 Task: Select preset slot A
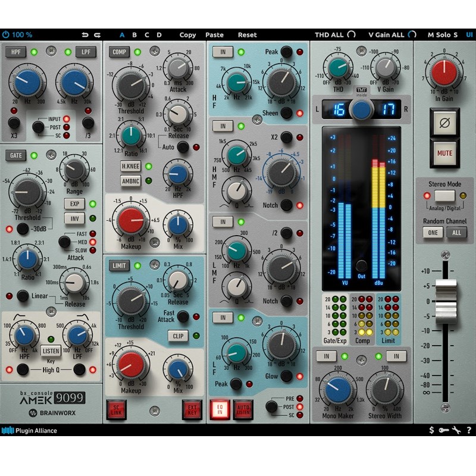coord(122,35)
